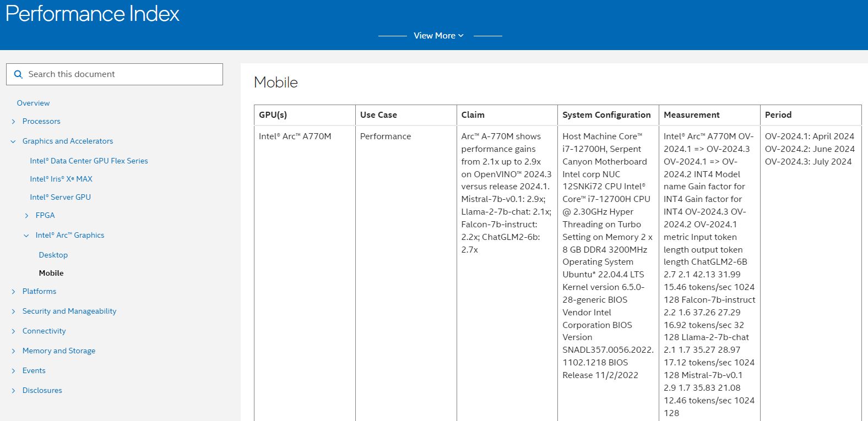Screen dimensions: 868x421
Task: Expand the Disclosures chevron icon
Action: click(13, 391)
